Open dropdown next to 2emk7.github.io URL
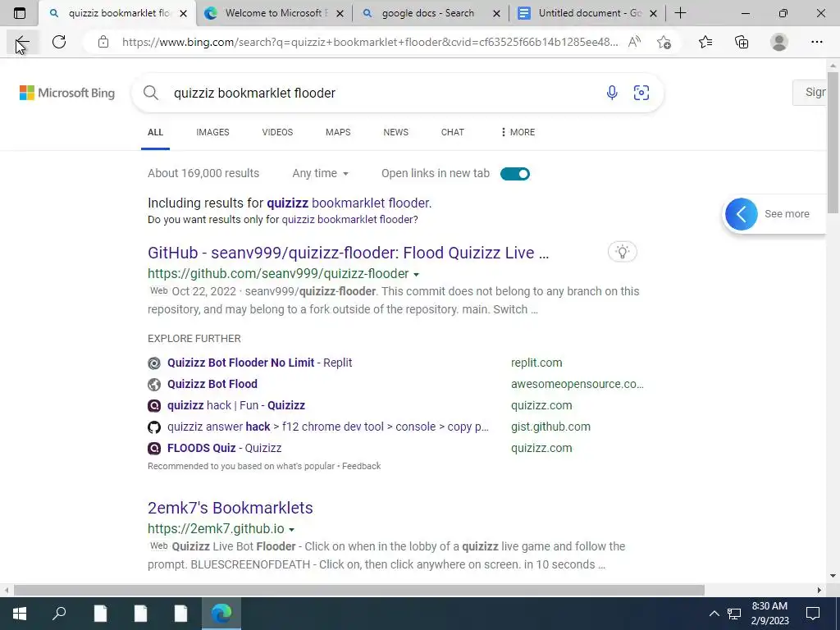Viewport: 840px width, 630px height. point(291,529)
